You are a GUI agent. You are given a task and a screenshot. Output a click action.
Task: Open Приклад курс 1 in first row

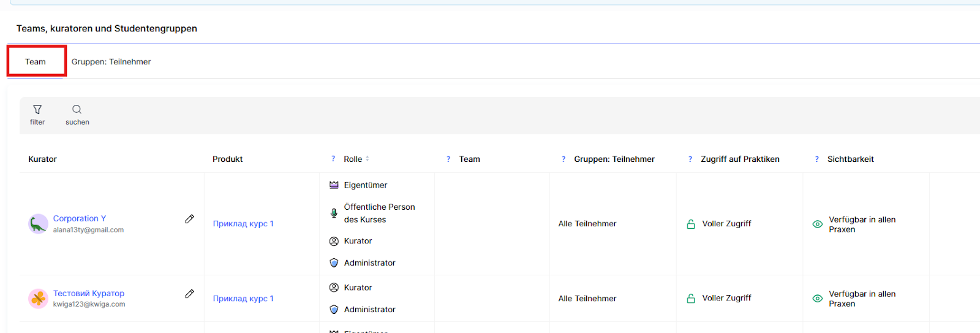tap(243, 224)
